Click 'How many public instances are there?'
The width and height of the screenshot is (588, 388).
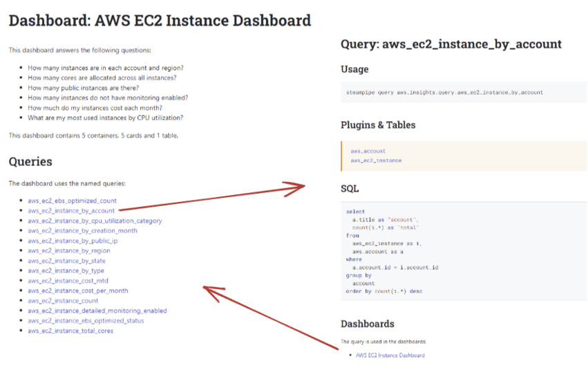pos(83,88)
